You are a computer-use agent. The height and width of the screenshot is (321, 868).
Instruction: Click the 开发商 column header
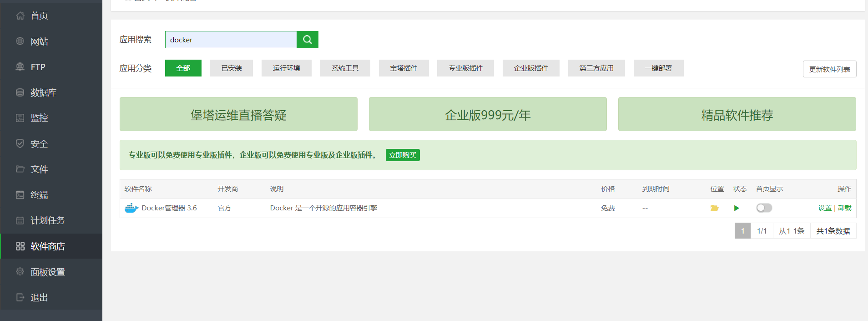[228, 189]
